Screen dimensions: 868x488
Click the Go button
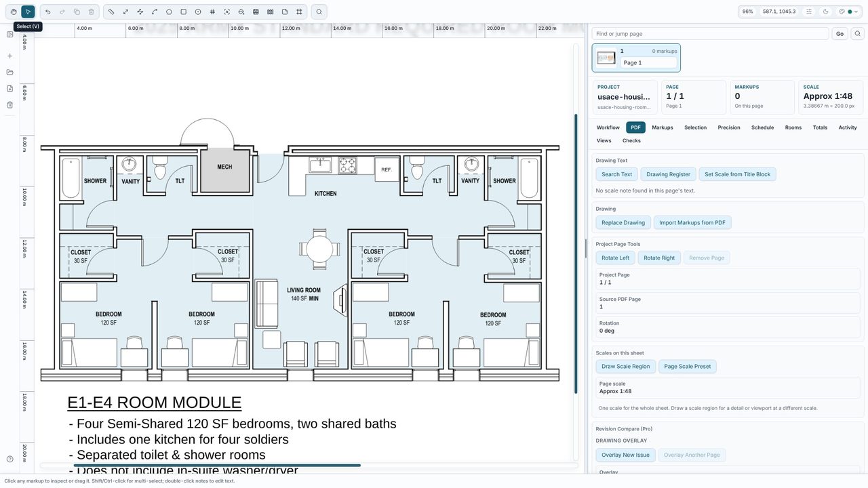pos(840,34)
